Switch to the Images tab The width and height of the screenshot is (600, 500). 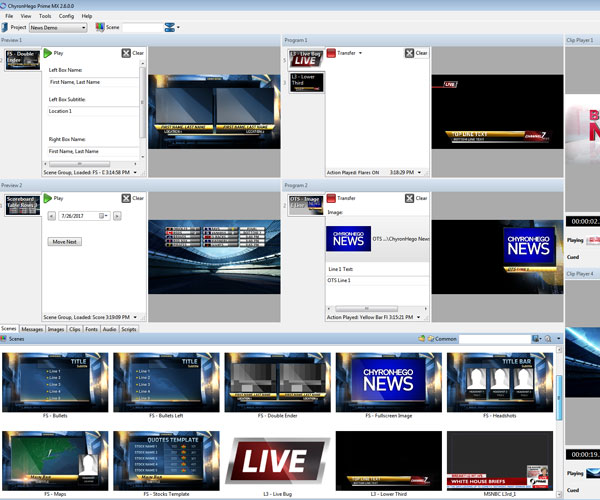(56, 329)
